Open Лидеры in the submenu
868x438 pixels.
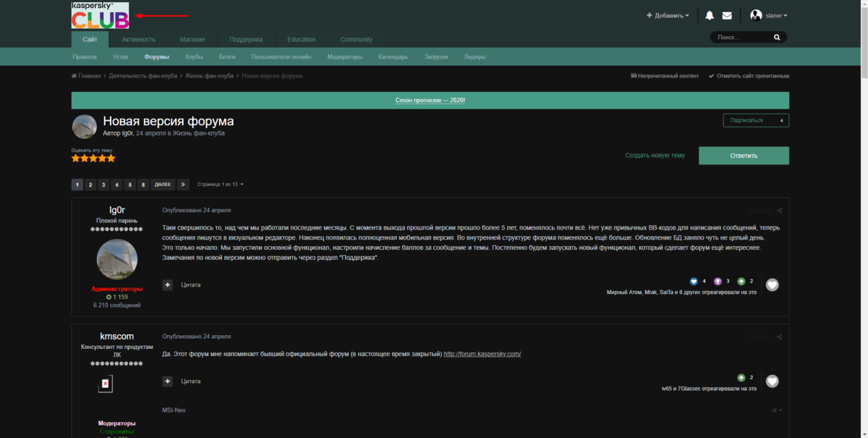coord(475,57)
